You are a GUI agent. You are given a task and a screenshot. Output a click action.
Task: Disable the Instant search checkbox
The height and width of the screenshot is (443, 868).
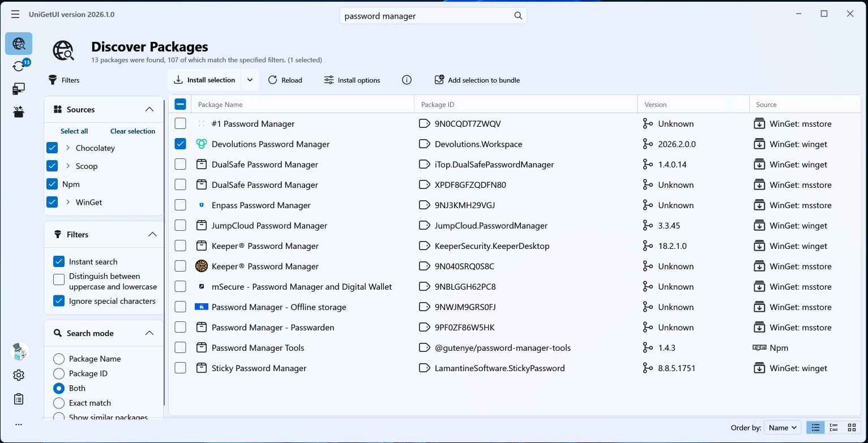[x=59, y=262]
